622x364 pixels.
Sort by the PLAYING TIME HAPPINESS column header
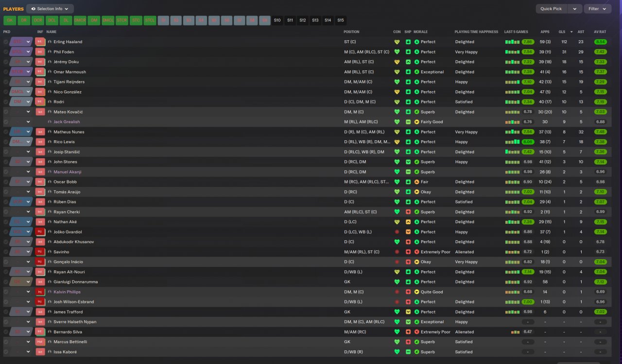[x=476, y=32]
